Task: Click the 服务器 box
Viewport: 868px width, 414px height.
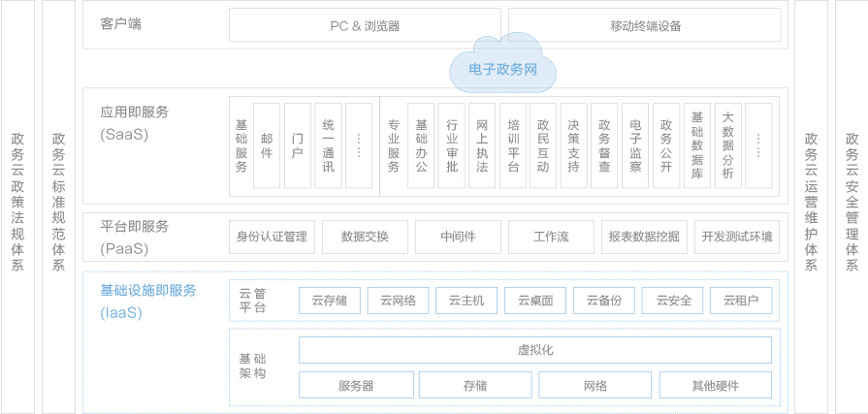Action: (356, 385)
